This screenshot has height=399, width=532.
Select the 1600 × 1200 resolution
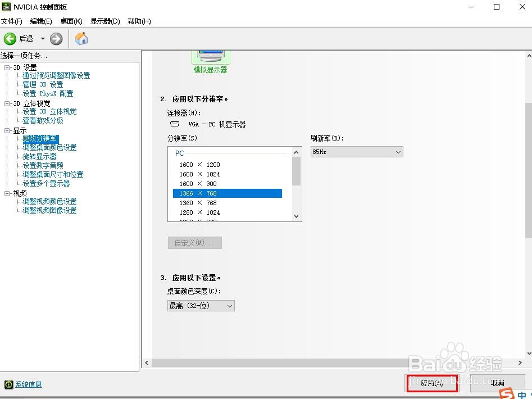[x=199, y=165]
